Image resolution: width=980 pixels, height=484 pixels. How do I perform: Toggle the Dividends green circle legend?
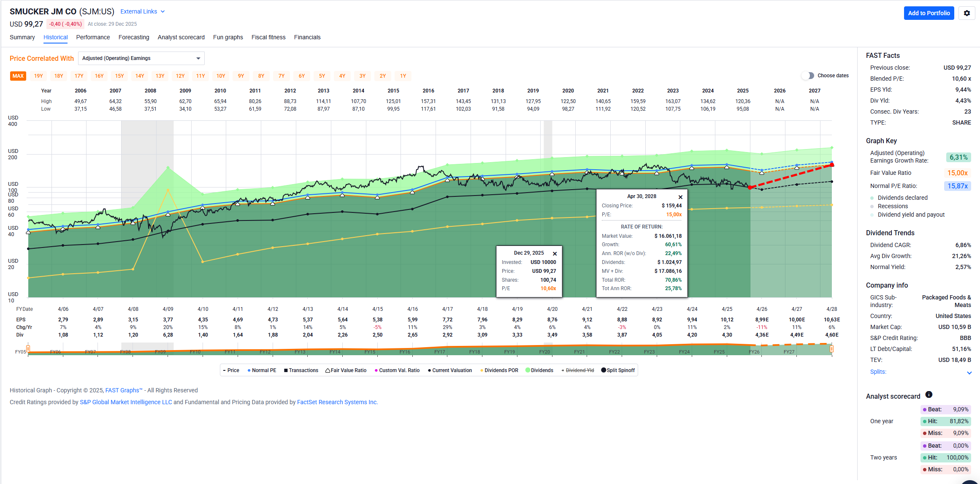point(528,370)
